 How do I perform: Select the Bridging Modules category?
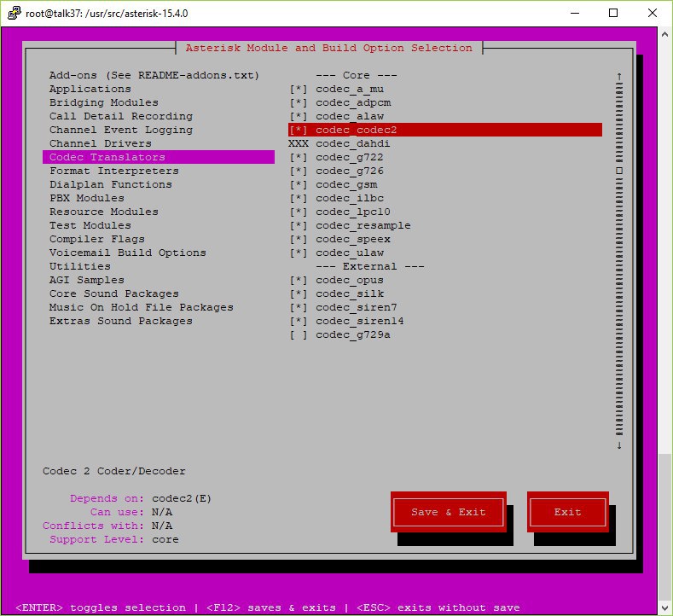(104, 102)
